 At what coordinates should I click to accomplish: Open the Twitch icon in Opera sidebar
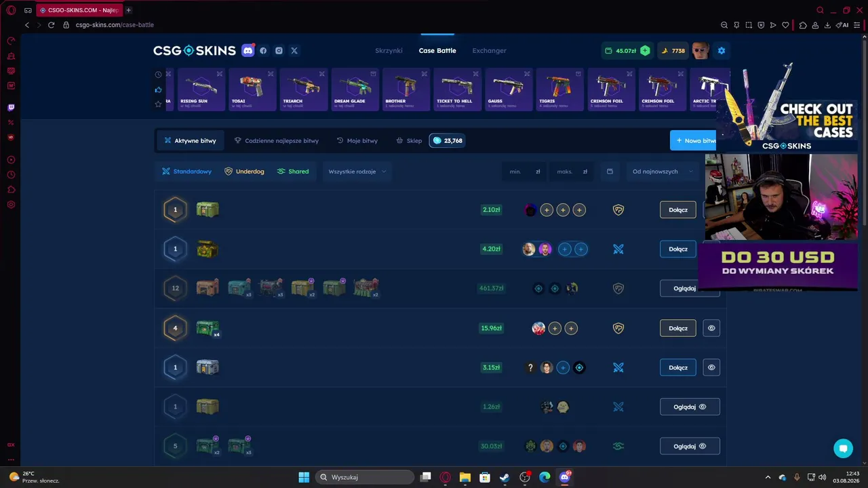[x=11, y=107]
